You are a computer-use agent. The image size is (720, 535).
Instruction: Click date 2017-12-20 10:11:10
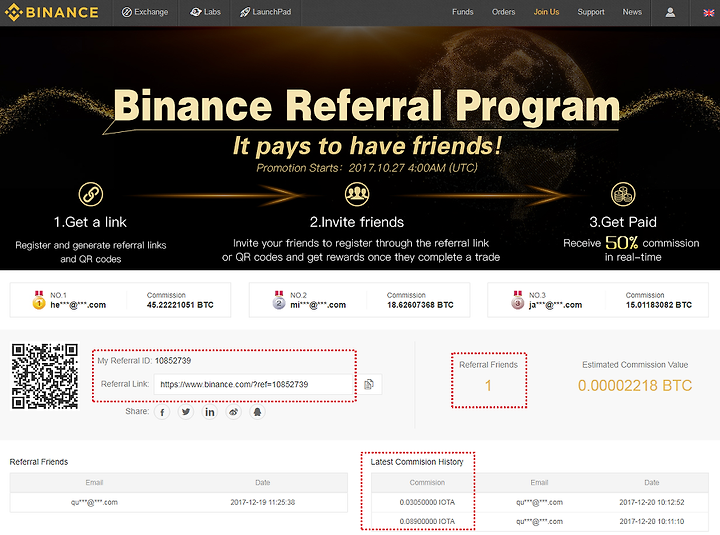(x=652, y=522)
